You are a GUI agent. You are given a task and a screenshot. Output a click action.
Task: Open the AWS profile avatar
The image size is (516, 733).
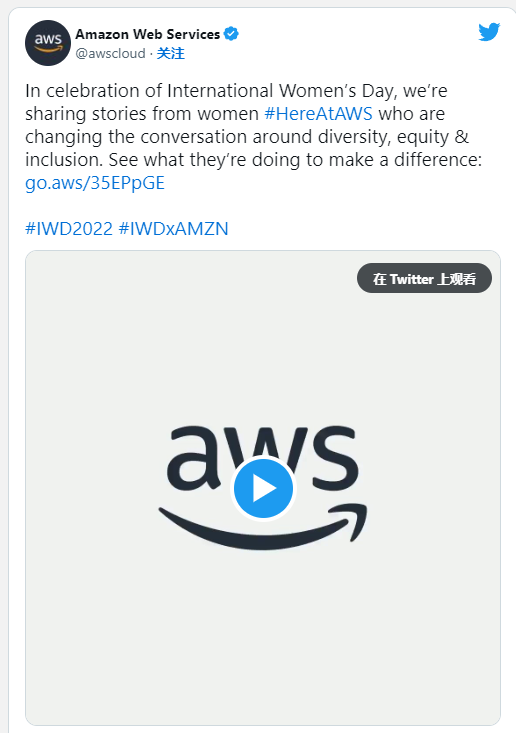[48, 43]
